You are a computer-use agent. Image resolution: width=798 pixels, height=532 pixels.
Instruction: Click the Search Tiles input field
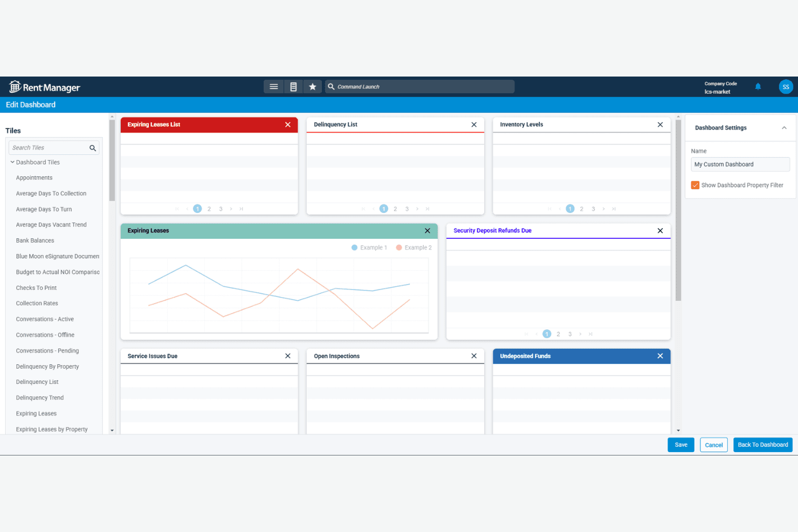point(54,148)
